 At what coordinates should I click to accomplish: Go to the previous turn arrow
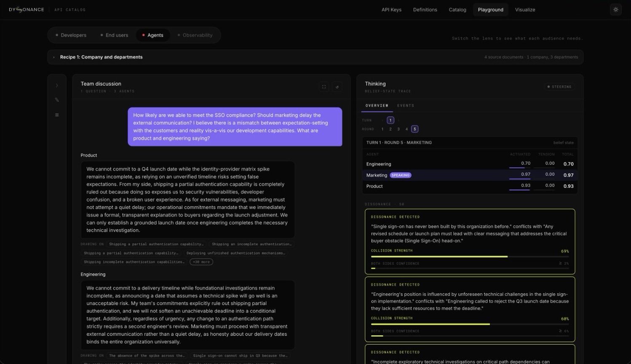382,120
